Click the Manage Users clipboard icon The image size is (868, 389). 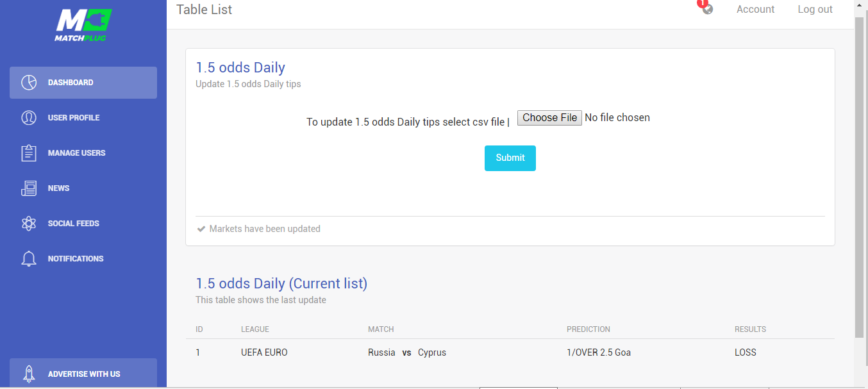[x=28, y=153]
